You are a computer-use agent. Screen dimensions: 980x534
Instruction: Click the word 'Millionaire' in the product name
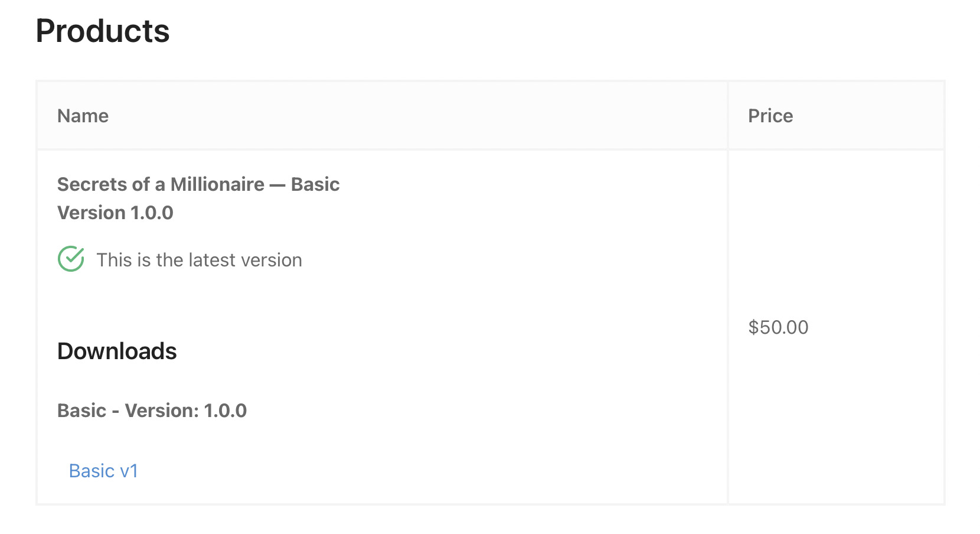click(217, 184)
